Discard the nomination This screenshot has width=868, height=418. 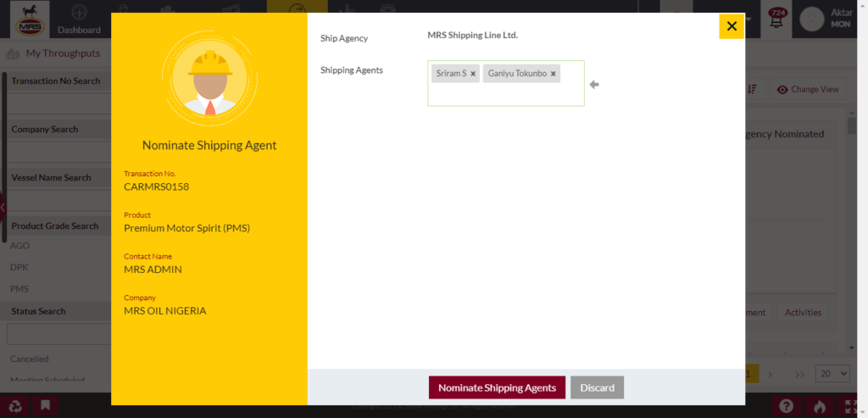pyautogui.click(x=598, y=387)
